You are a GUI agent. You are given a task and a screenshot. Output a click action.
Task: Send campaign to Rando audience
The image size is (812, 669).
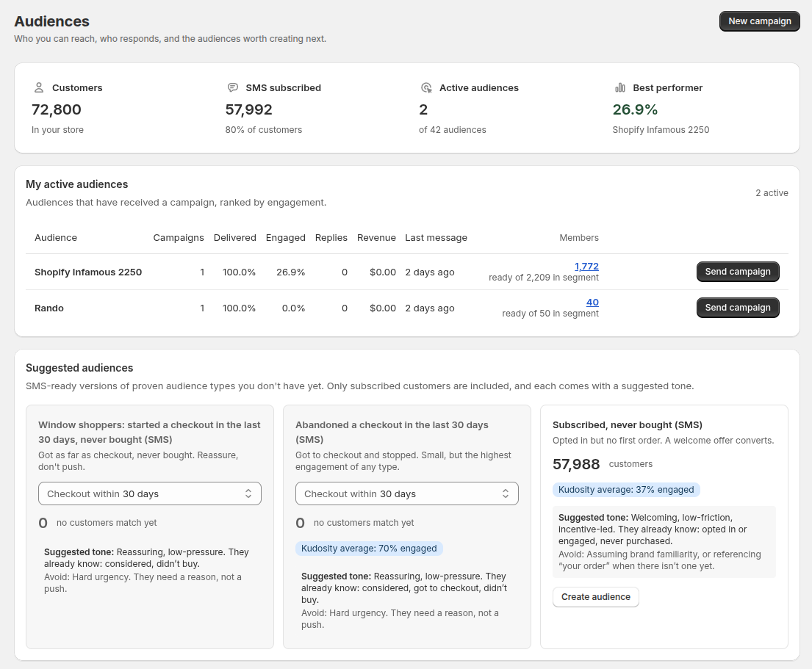[738, 308]
